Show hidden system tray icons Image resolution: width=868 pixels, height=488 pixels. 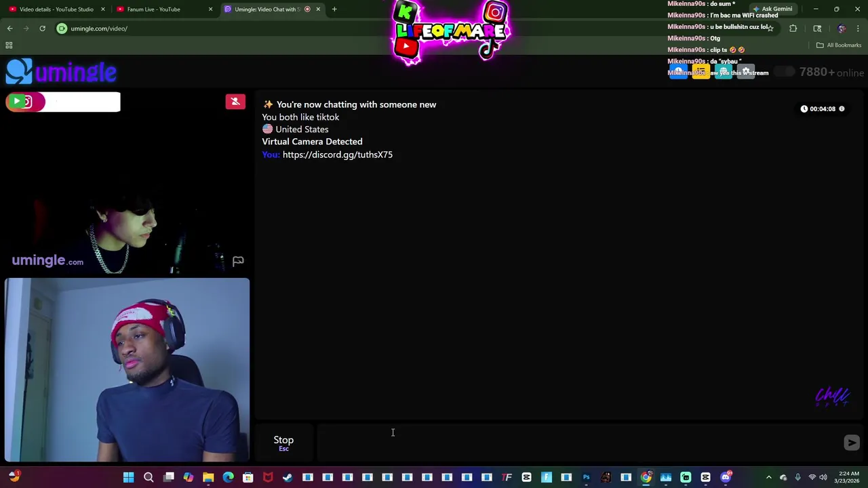[768, 478]
